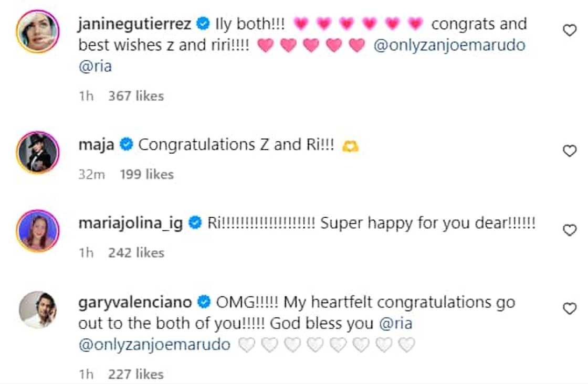This screenshot has width=588, height=384.
Task: Open maja's profile avatar
Action: [x=38, y=152]
